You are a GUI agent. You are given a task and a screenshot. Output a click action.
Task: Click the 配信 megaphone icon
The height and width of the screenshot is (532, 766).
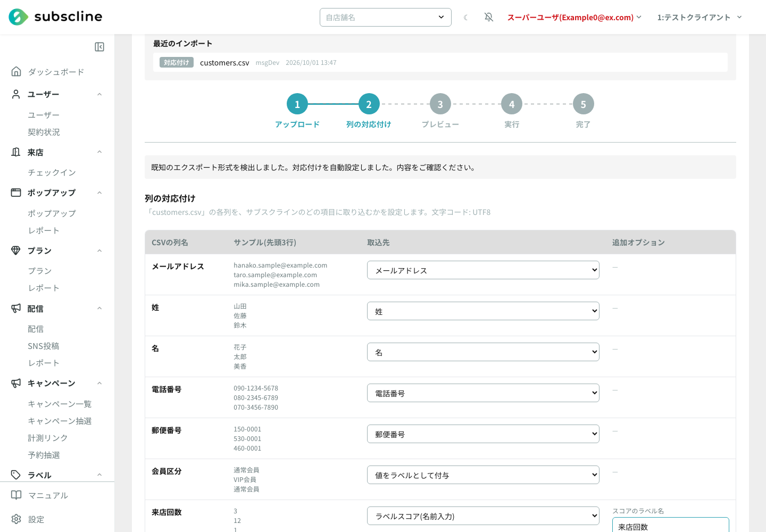16,309
